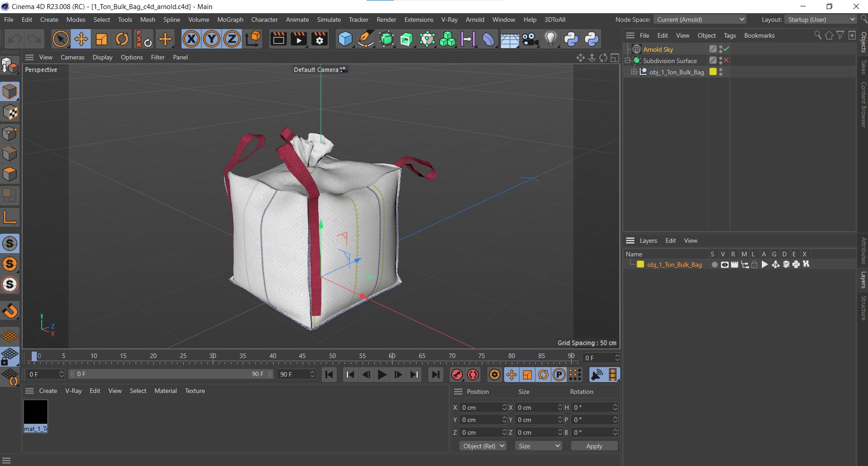Add a Cube primitive object
Screen dimensions: 868x466
pos(345,39)
